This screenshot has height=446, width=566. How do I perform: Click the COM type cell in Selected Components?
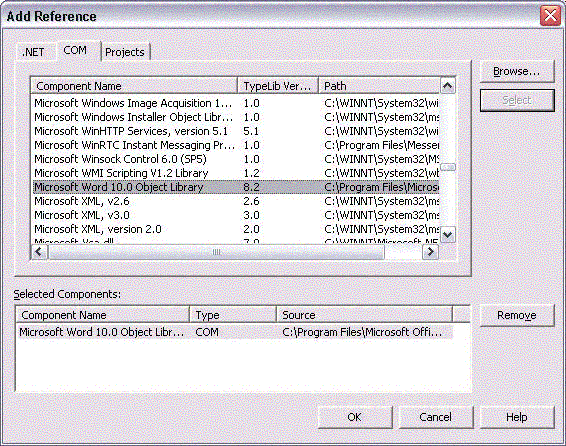click(207, 332)
